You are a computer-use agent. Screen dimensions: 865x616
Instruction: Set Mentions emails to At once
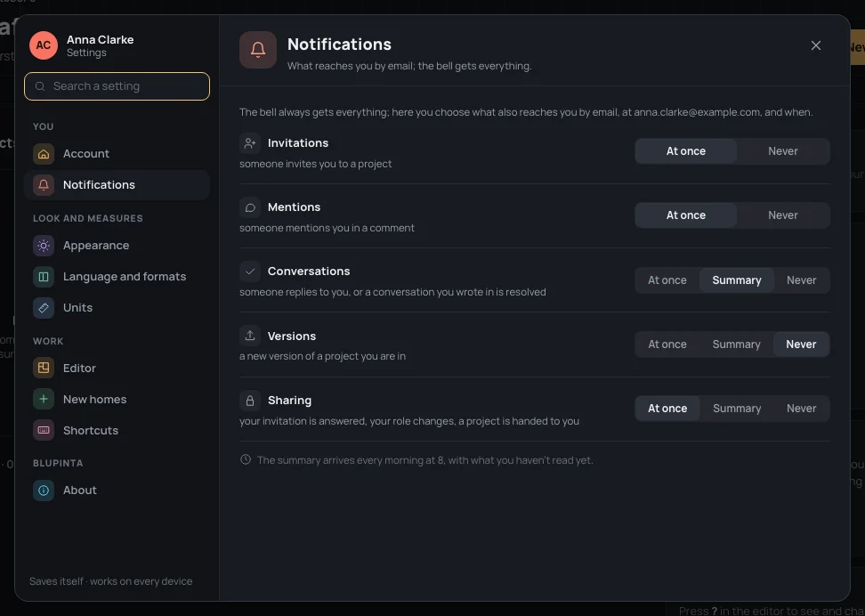pyautogui.click(x=686, y=215)
